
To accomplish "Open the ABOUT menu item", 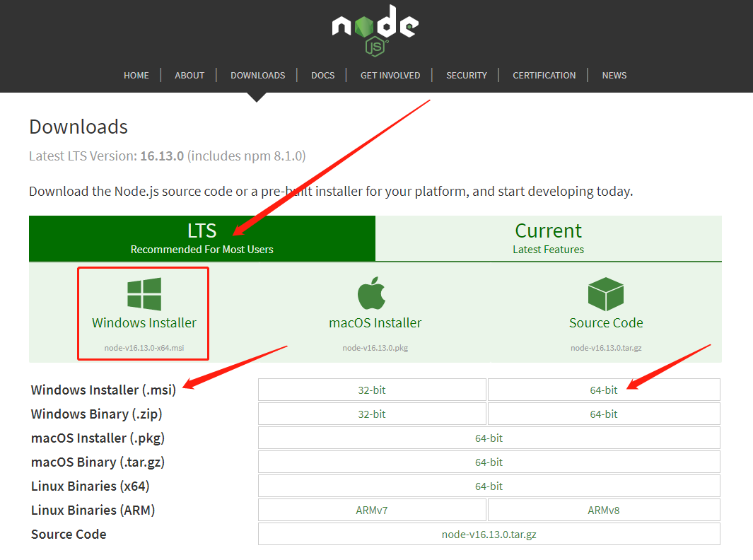I will coord(189,76).
